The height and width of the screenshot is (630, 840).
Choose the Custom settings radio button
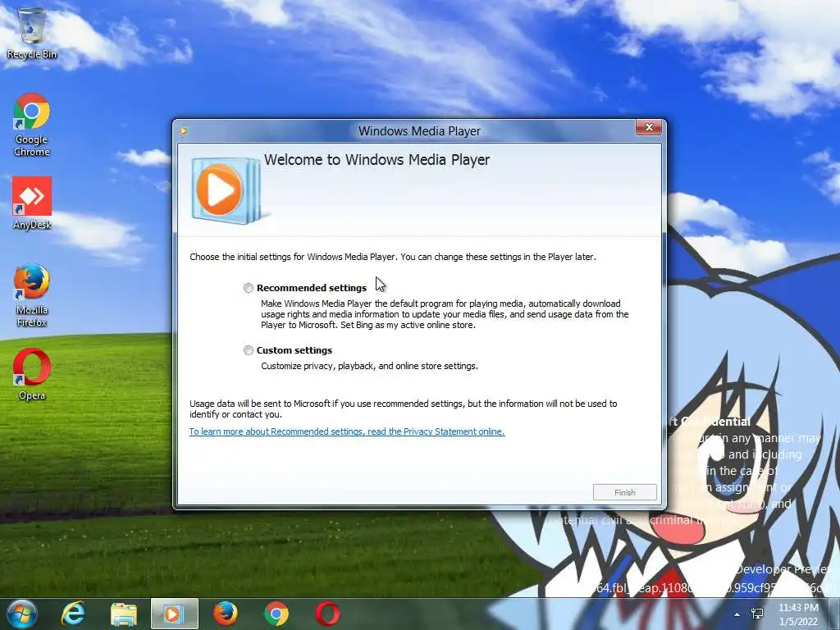tap(248, 350)
